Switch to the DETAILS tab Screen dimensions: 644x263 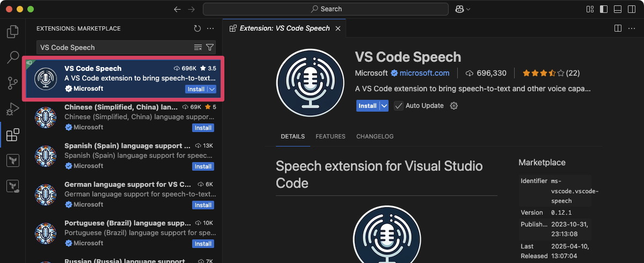292,137
